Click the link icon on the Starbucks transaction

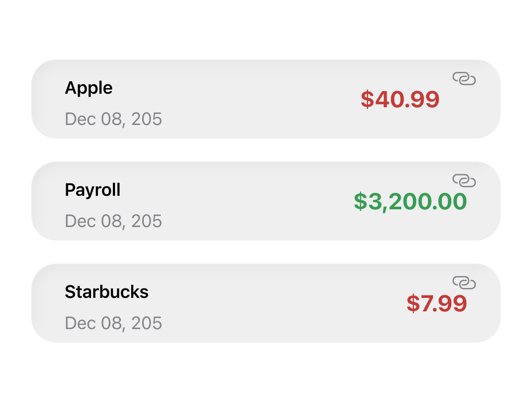pos(465,283)
